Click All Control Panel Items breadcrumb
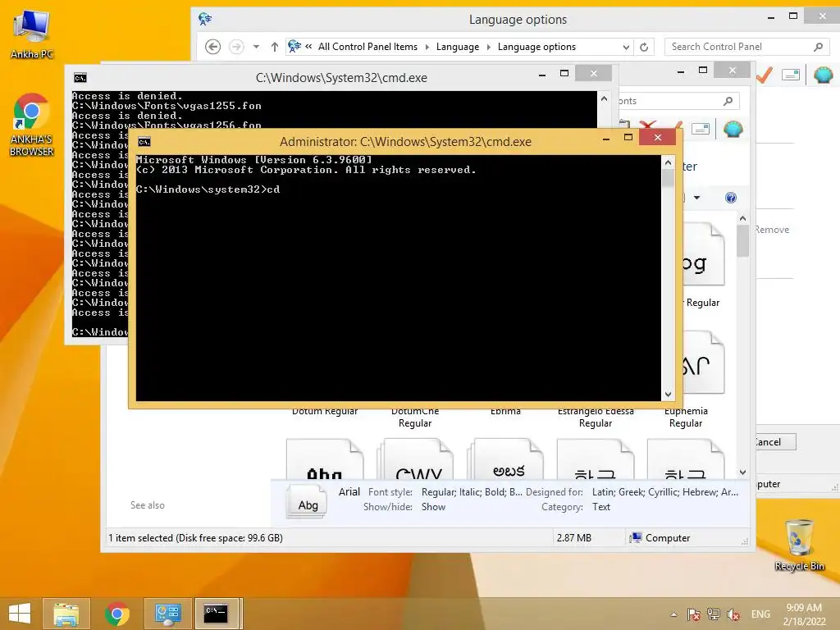The width and height of the screenshot is (840, 630). [x=367, y=47]
